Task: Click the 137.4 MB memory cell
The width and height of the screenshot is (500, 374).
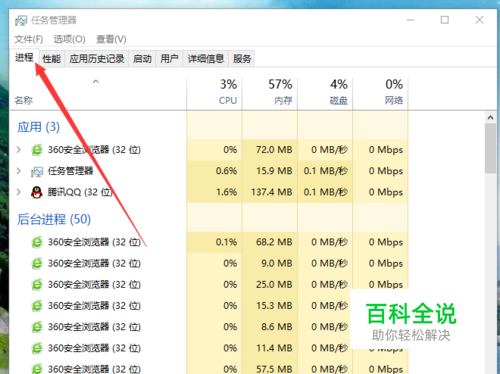Action: 270,192
